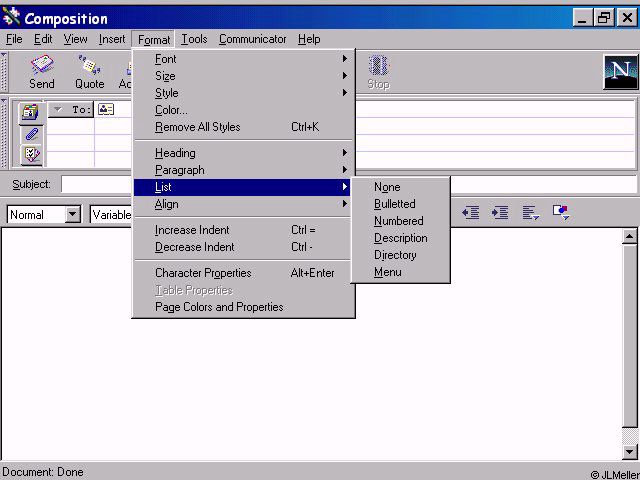Select None in the List submenu

(x=400, y=187)
